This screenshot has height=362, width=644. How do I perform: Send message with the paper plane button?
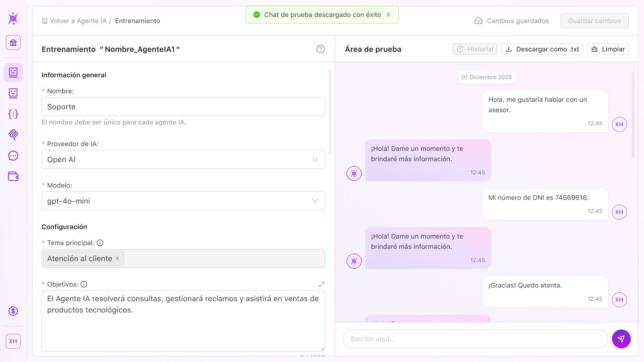pyautogui.click(x=621, y=339)
